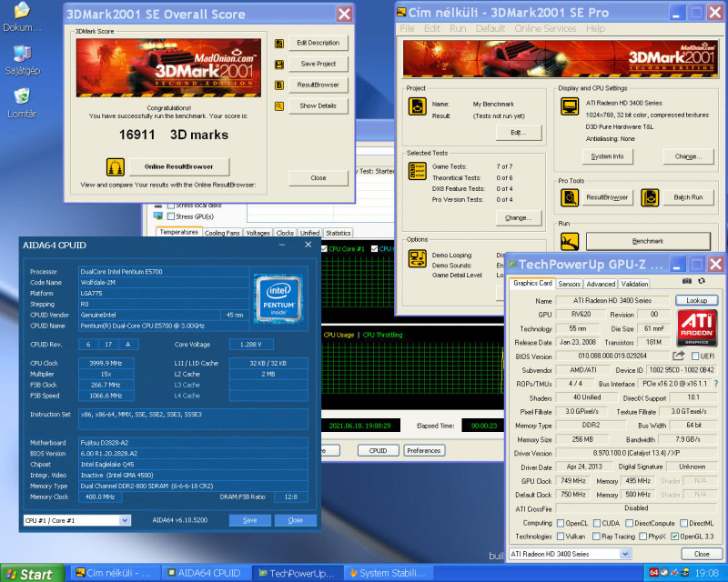Toggle the PhysX checkbox
The image size is (728, 582).
point(643,536)
